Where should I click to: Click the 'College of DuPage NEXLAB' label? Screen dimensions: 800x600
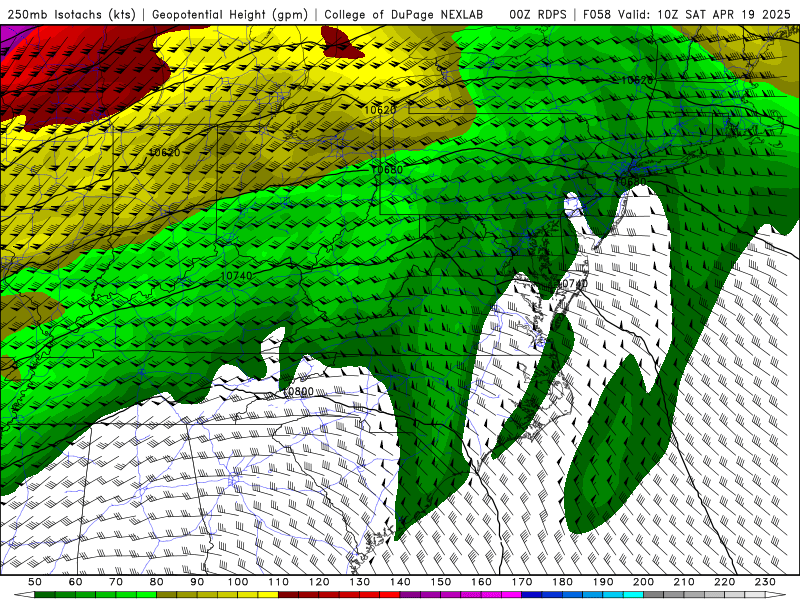click(404, 15)
